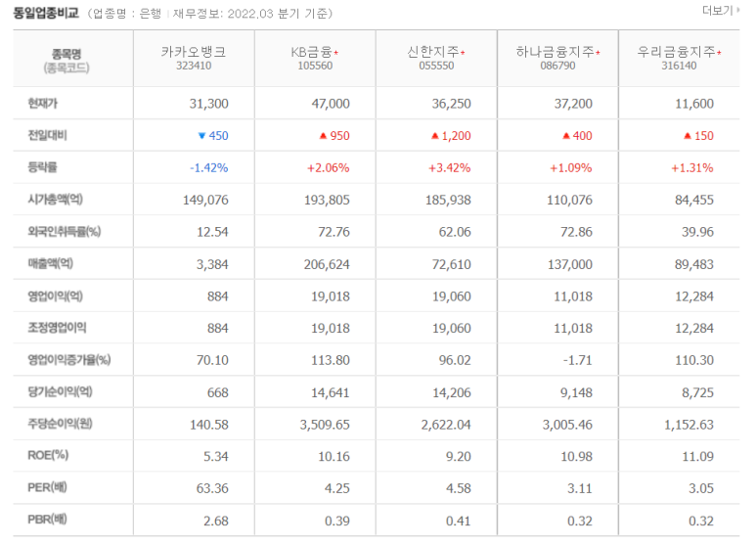
Task: Open the KB금융 stock link
Action: pyautogui.click(x=311, y=52)
